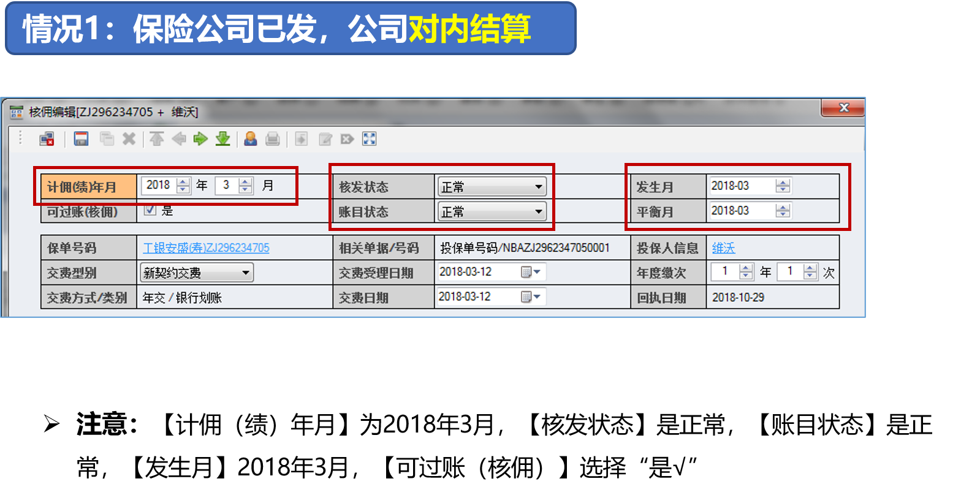
Task: Open the 维沃 policyholder link
Action: (x=723, y=248)
